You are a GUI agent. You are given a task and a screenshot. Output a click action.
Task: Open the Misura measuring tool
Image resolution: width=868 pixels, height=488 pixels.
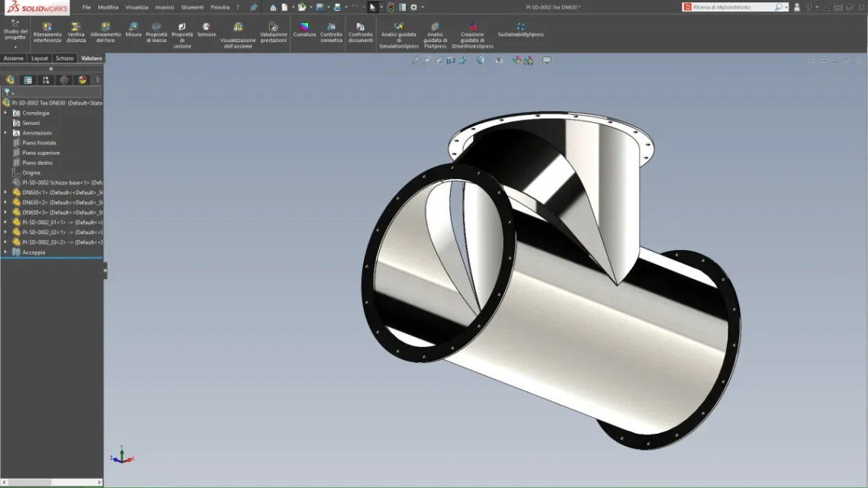pos(133,27)
